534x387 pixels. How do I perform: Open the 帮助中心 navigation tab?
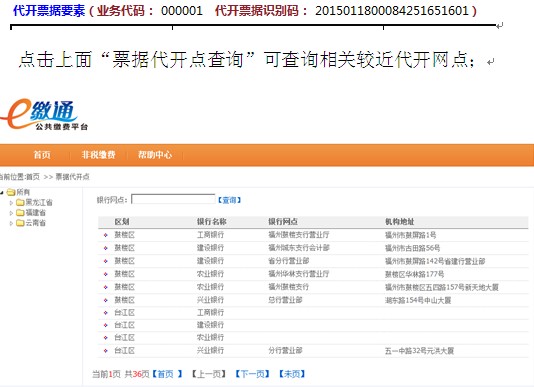pyautogui.click(x=155, y=155)
